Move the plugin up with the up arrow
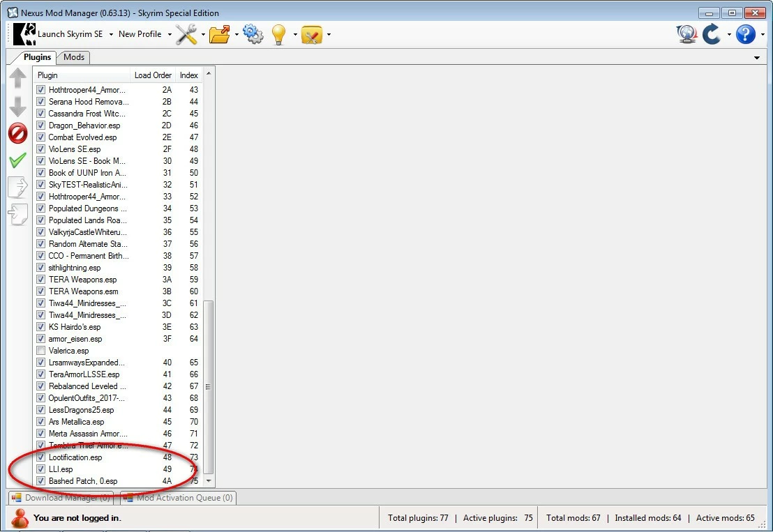This screenshot has width=773, height=532. pyautogui.click(x=17, y=78)
